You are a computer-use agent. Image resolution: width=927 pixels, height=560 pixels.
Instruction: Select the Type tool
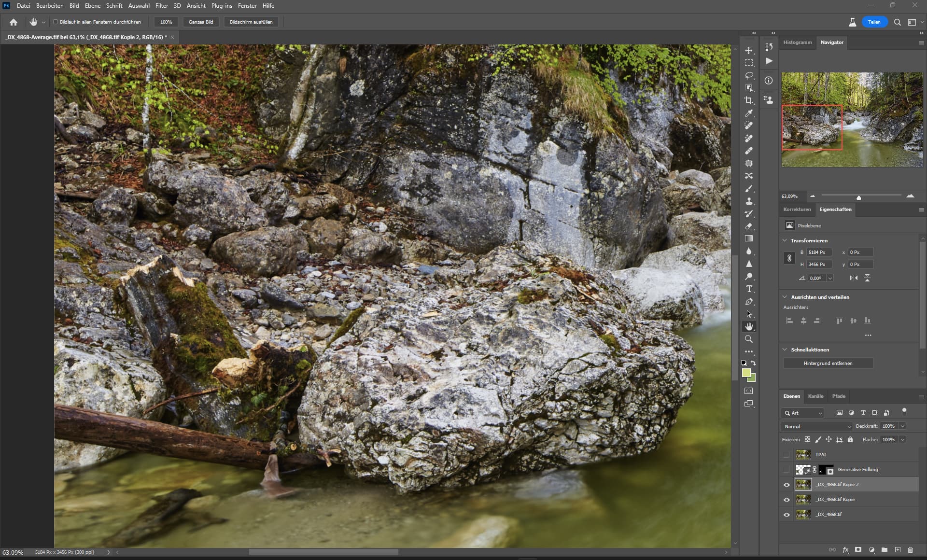(x=748, y=289)
